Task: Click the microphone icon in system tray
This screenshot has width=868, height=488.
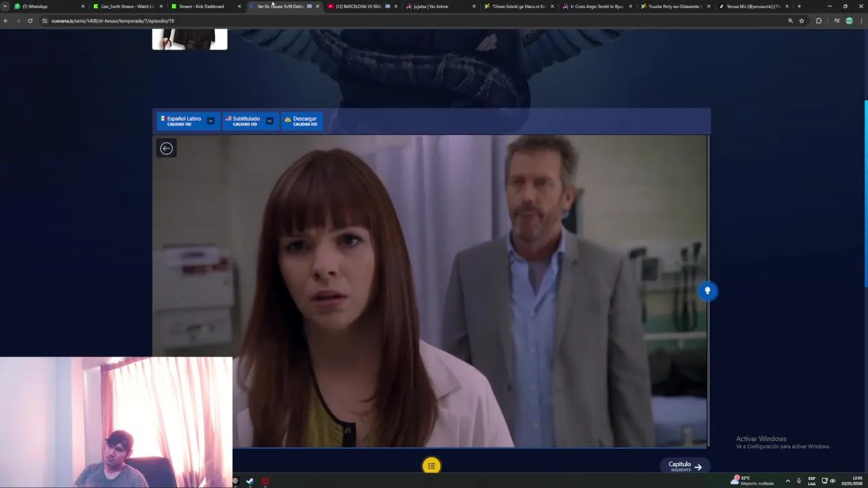Action: [x=799, y=481]
